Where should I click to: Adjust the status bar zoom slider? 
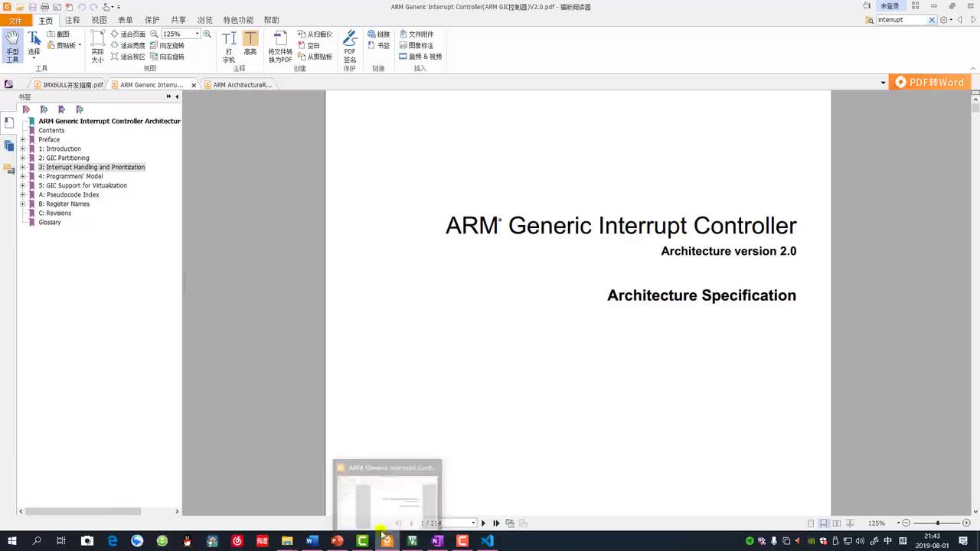tap(937, 523)
